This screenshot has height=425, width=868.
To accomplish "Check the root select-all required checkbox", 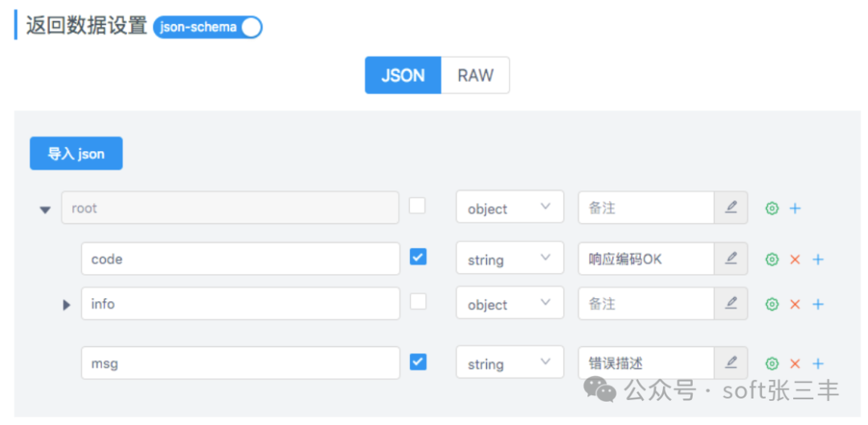I will (417, 206).
